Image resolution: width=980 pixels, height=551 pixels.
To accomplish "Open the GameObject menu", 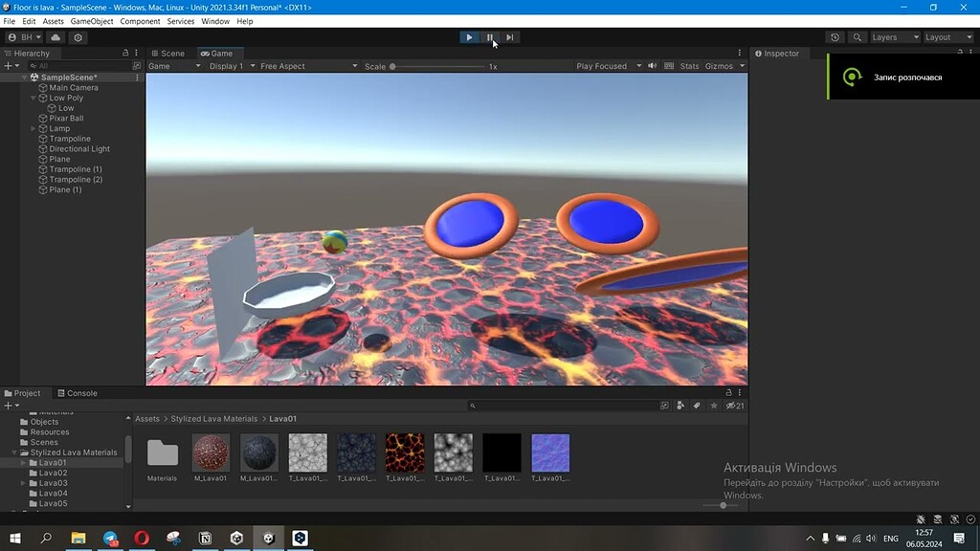I will (x=92, y=20).
